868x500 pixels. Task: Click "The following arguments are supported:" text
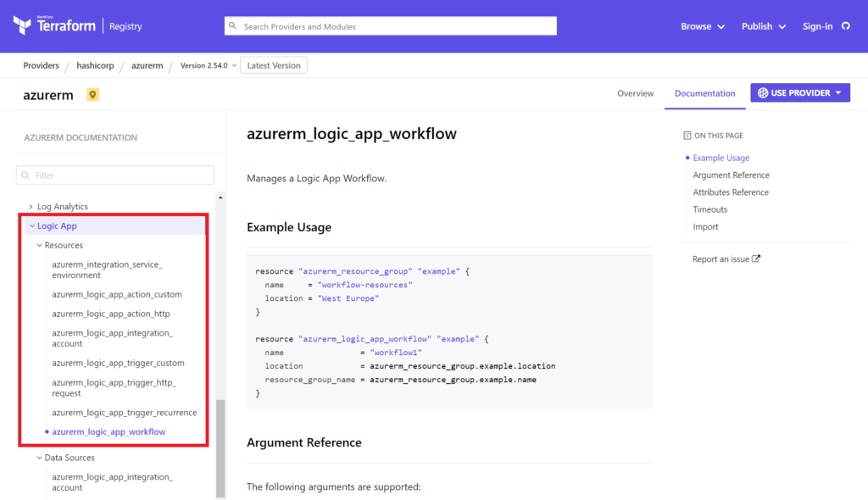coord(334,486)
